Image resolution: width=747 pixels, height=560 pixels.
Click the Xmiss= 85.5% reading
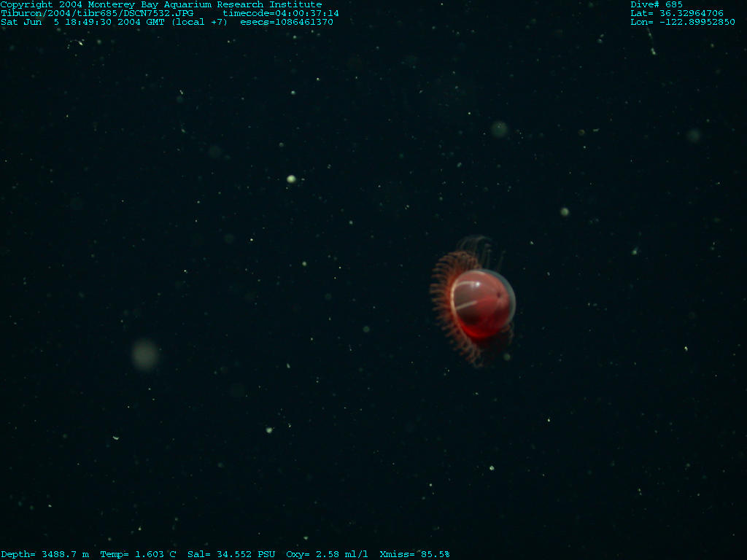(414, 554)
